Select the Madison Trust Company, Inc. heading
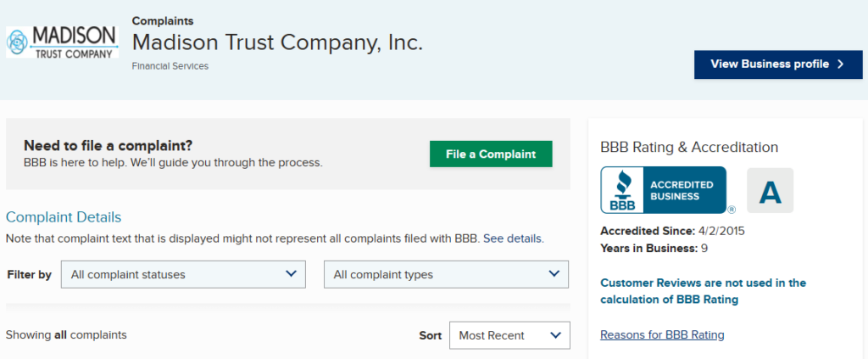Image resolution: width=868 pixels, height=359 pixels. pyautogui.click(x=277, y=42)
